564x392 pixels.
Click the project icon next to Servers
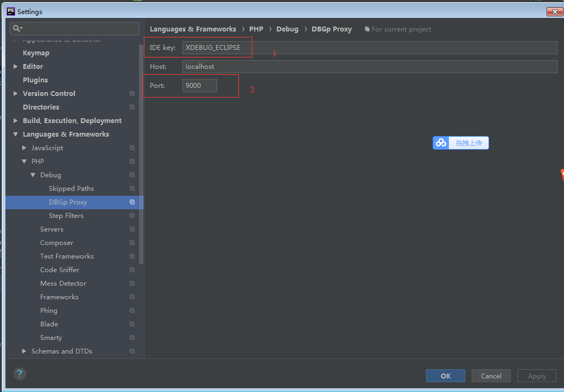(132, 229)
